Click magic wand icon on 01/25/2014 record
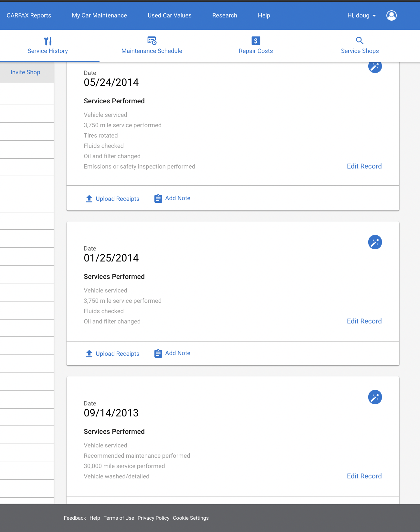Screen dimensions: 420x532 (x=375, y=242)
